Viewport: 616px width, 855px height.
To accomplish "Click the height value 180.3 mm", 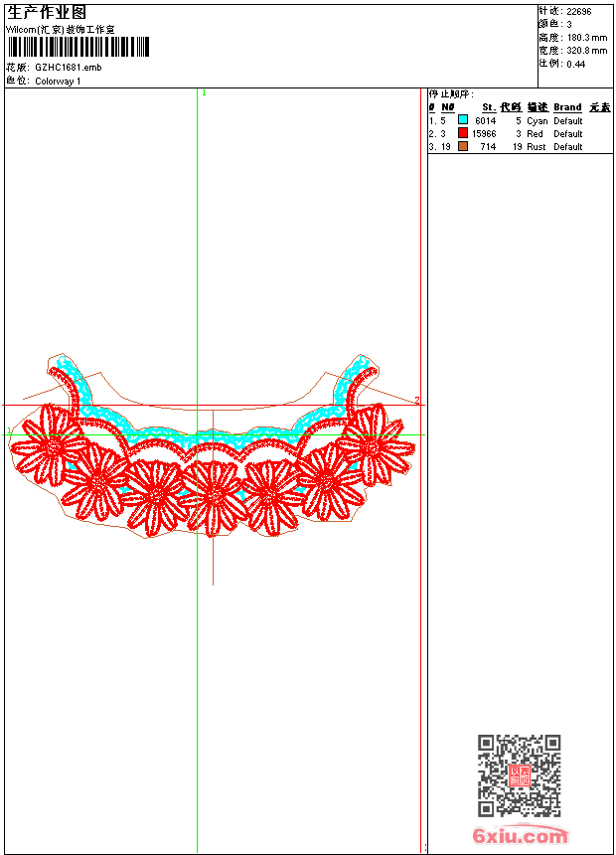I will tap(587, 38).
